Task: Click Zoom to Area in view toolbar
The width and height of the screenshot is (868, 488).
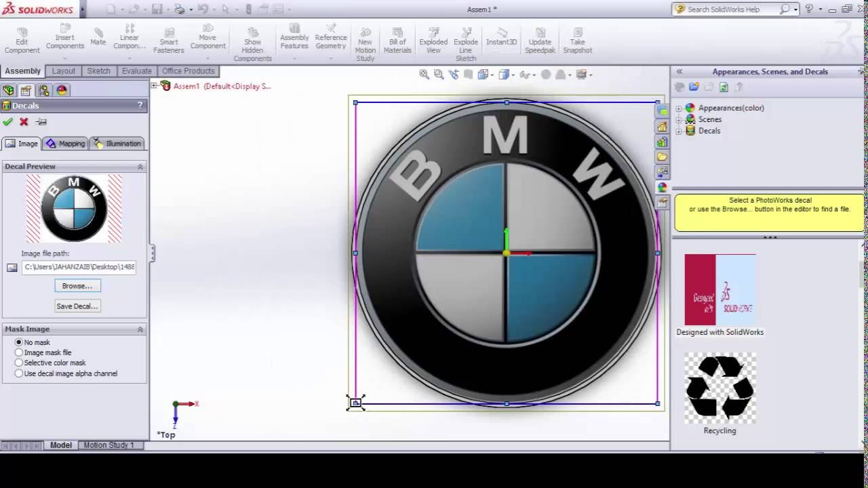Action: pyautogui.click(x=439, y=75)
